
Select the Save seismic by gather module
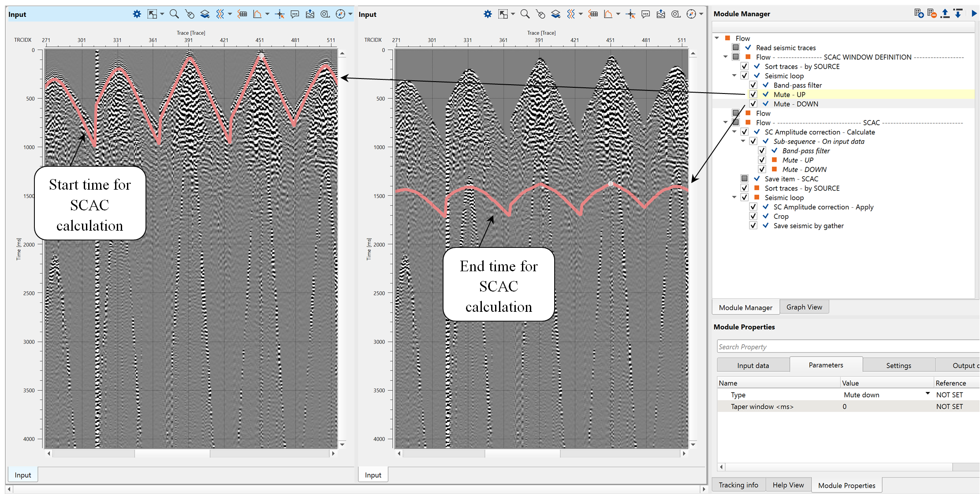[x=808, y=226]
